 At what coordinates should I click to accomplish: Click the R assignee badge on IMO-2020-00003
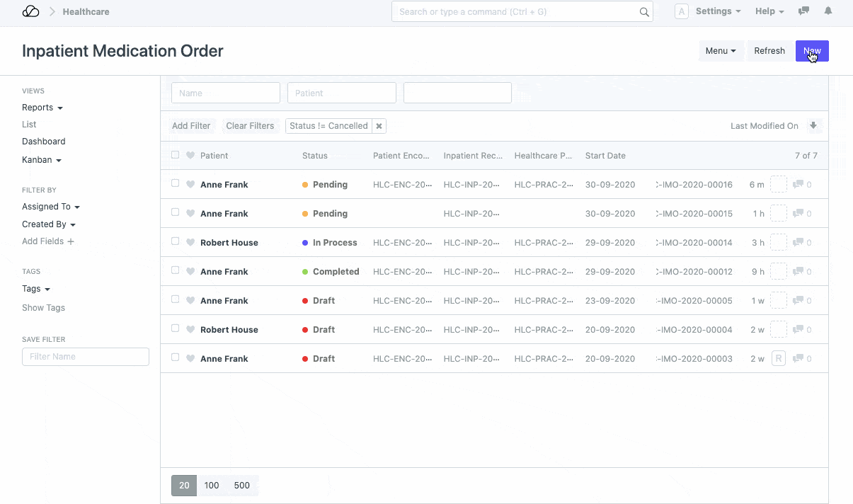(779, 359)
